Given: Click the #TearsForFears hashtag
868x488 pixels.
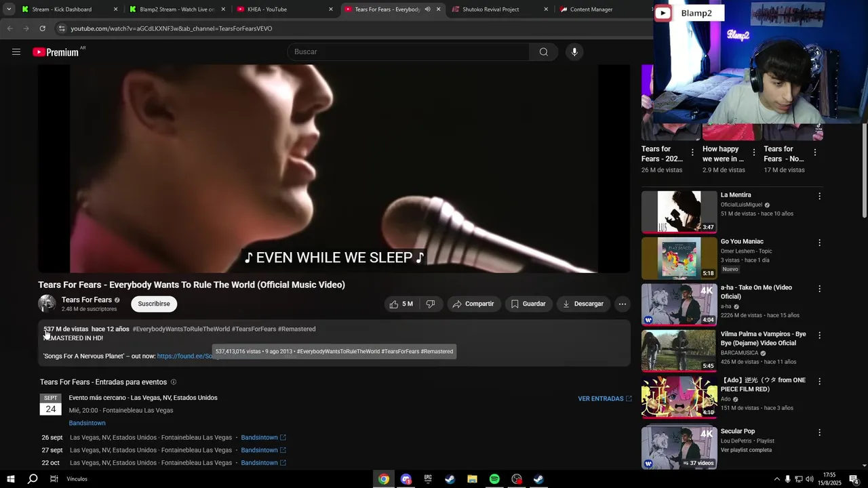Looking at the screenshot, I should tap(254, 329).
